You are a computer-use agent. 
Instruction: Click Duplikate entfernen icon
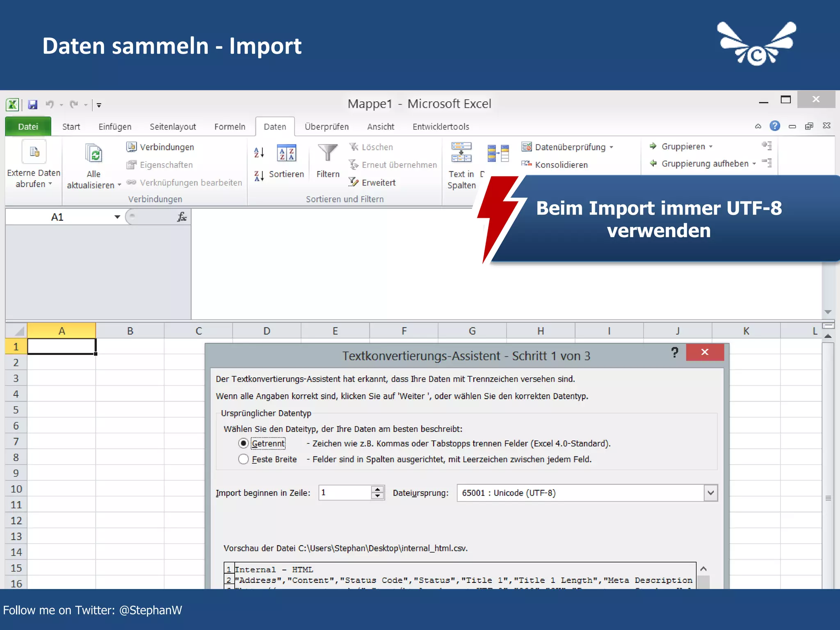point(498,153)
